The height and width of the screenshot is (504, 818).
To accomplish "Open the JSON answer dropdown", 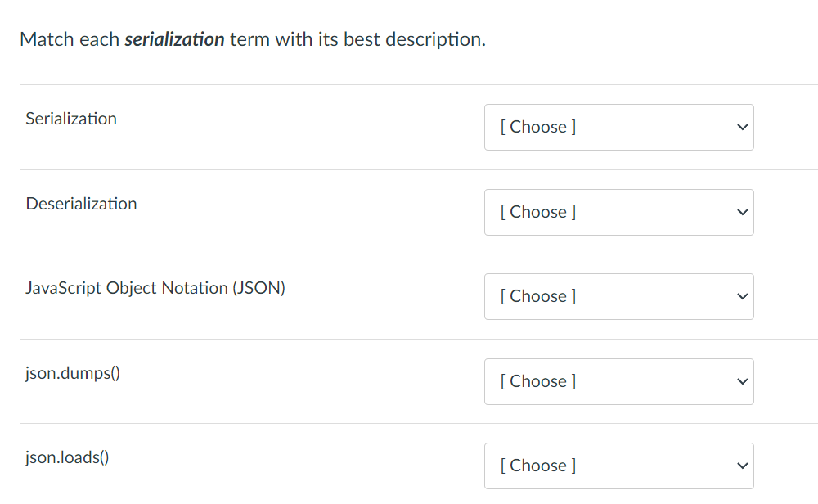I will click(619, 296).
